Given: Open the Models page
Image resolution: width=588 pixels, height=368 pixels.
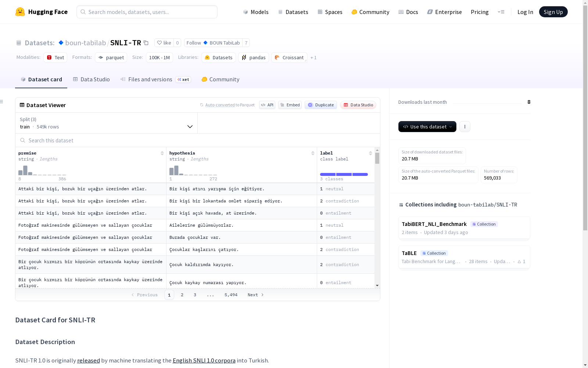Looking at the screenshot, I should coord(256,12).
